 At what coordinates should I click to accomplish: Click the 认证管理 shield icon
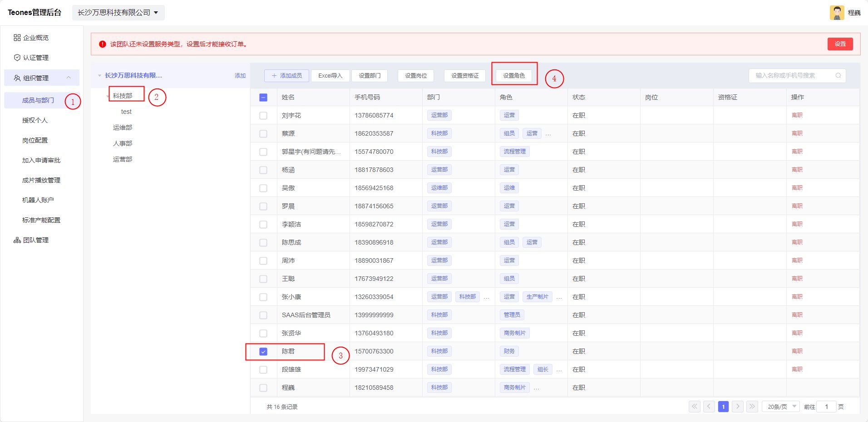coord(17,58)
